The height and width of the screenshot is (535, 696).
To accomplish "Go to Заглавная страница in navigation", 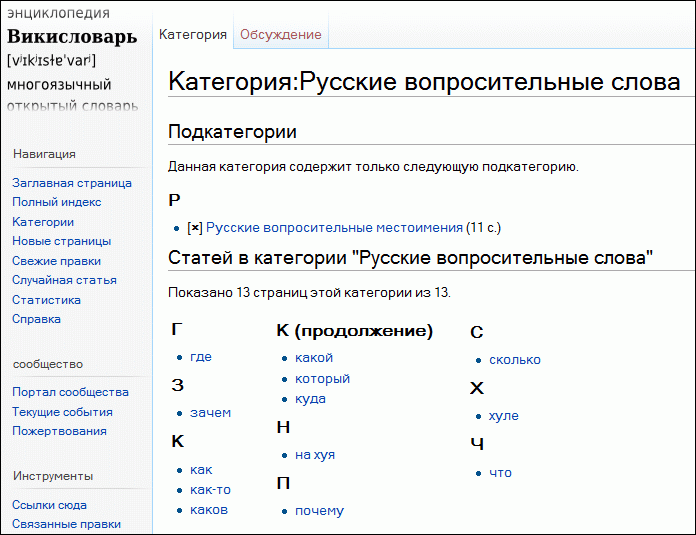I will click(x=72, y=183).
